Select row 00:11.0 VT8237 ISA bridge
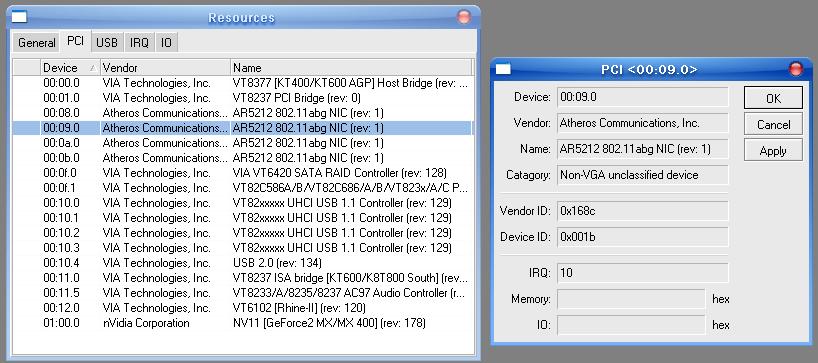The height and width of the screenshot is (363, 818). point(243,278)
